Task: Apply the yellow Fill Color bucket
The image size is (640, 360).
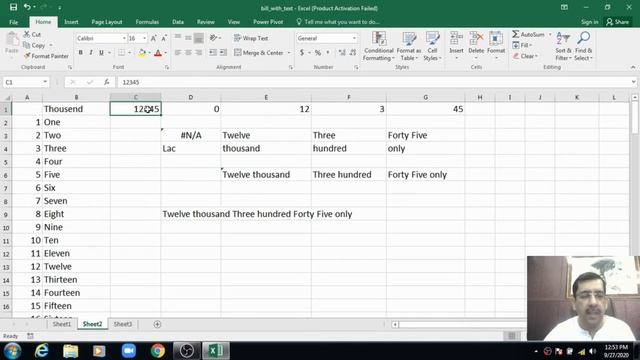Action: click(x=142, y=53)
